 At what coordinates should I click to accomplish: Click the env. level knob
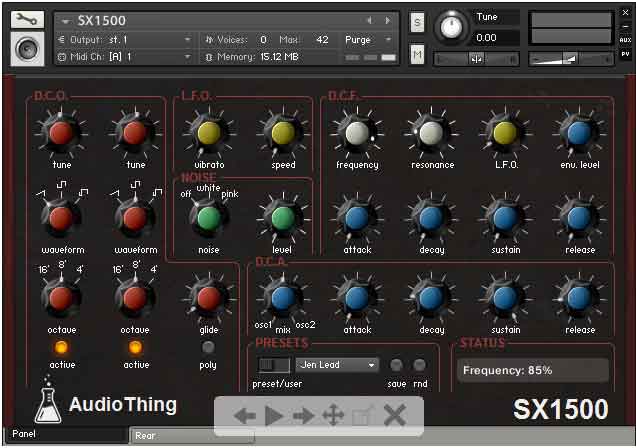pos(579,133)
